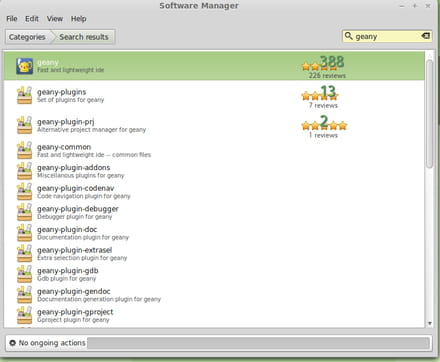Click the geany-plugin-debugger package icon
This screenshot has width=440, height=362.
[24, 212]
